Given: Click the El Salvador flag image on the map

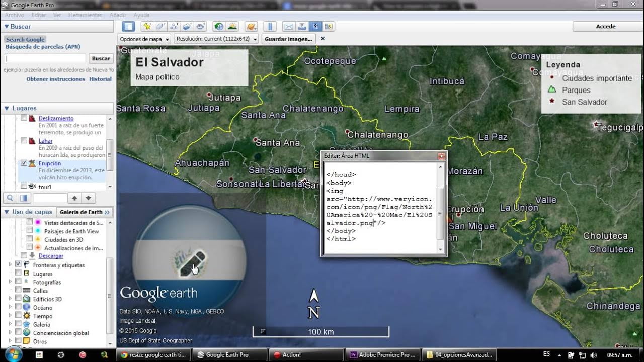Looking at the screenshot, I should (189, 260).
